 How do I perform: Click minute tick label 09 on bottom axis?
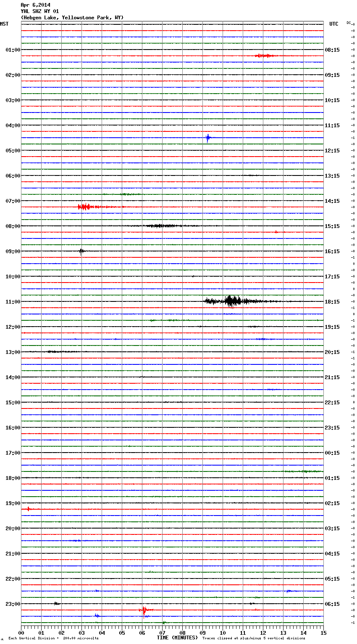click(x=202, y=633)
